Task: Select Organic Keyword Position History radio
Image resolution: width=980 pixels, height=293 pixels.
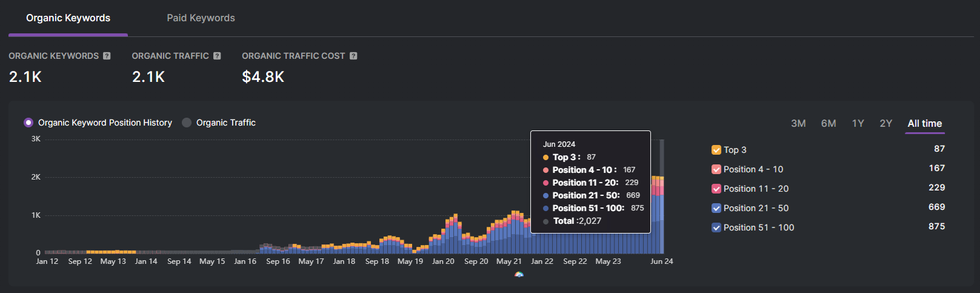Action: (x=28, y=123)
